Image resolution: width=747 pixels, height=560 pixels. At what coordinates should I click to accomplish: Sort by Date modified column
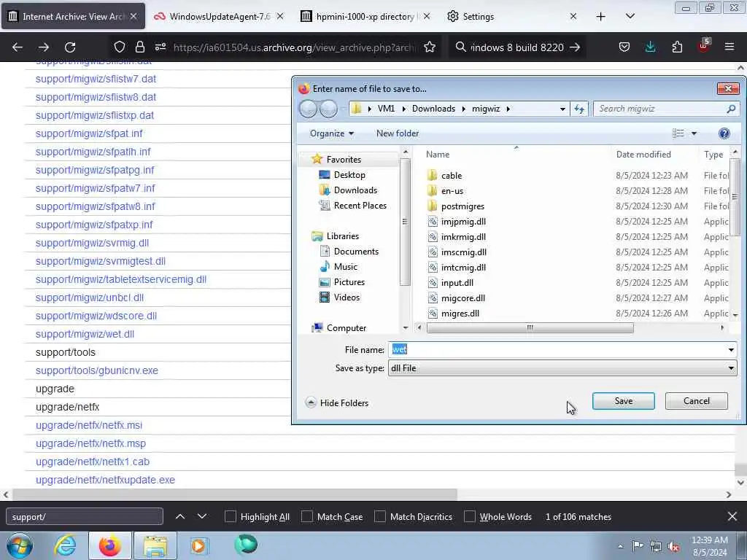pyautogui.click(x=643, y=155)
